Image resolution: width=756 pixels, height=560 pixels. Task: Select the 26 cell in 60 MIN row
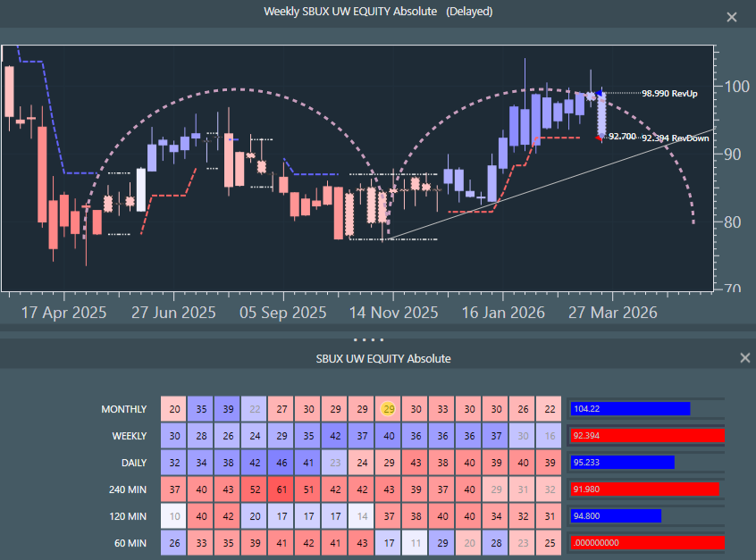tap(174, 543)
